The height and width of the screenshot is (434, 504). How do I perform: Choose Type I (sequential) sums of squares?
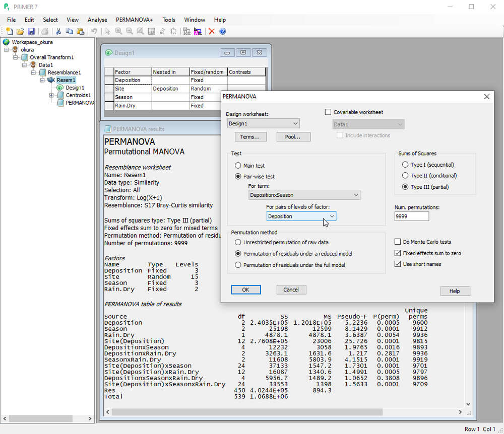[x=405, y=165]
